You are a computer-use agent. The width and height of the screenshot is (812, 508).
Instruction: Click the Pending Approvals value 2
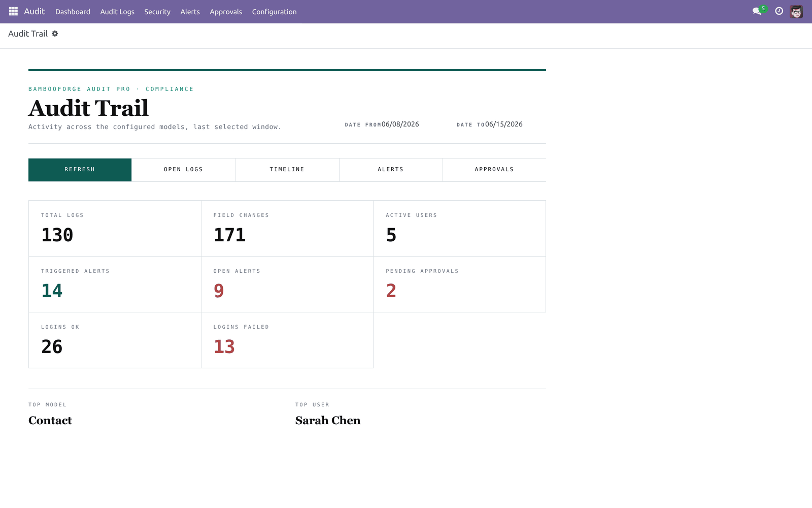391,291
